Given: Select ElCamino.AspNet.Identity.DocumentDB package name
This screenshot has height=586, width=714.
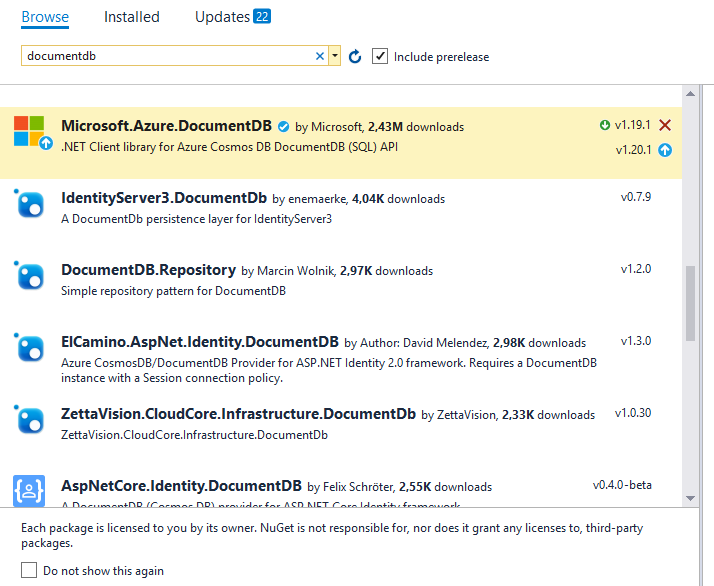Looking at the screenshot, I should click(x=200, y=342).
